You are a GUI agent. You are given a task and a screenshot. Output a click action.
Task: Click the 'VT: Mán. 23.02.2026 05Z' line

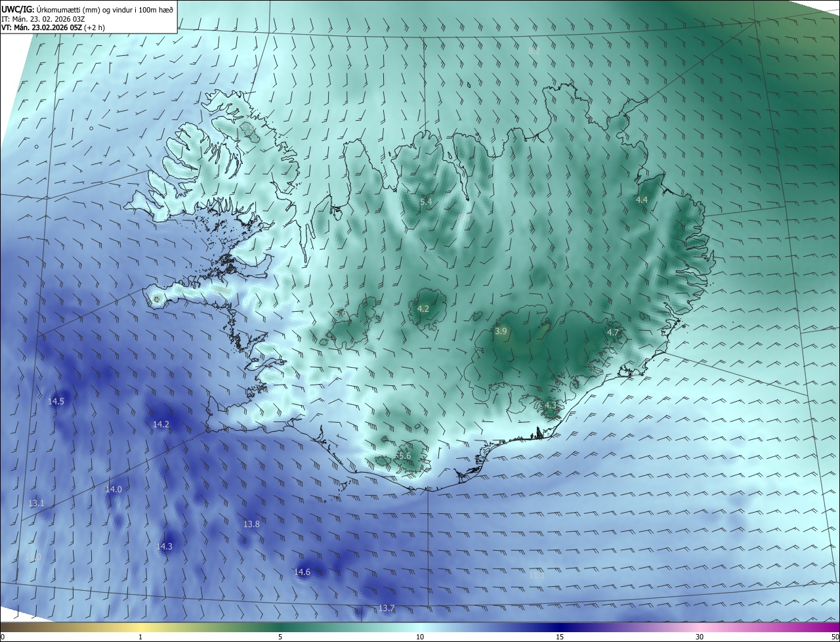pyautogui.click(x=52, y=28)
